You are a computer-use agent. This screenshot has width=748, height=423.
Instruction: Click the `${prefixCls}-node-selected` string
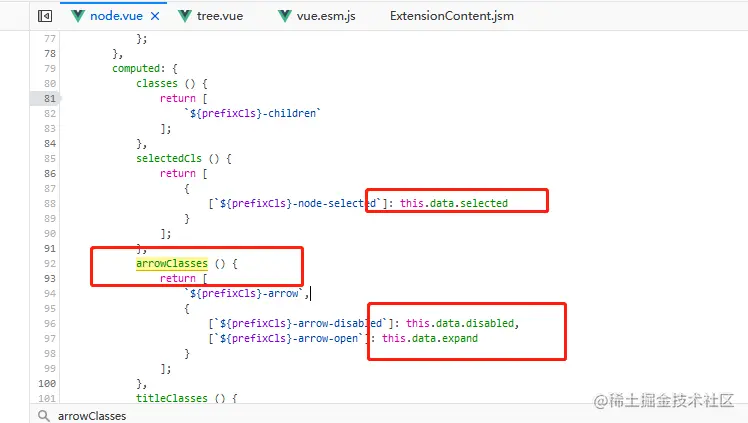[x=297, y=203]
